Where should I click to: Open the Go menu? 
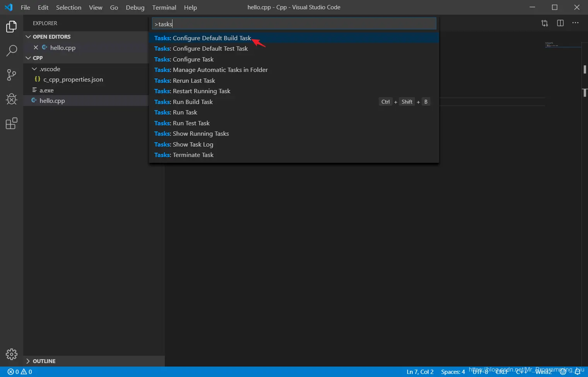114,7
